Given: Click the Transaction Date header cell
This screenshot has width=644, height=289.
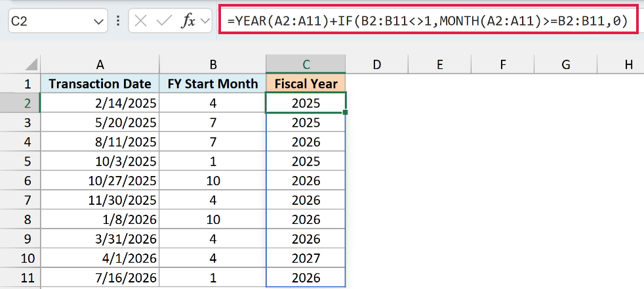Looking at the screenshot, I should tap(100, 84).
